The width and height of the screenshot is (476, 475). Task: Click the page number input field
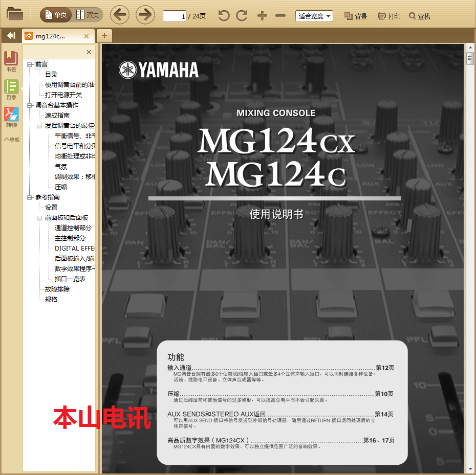click(175, 16)
